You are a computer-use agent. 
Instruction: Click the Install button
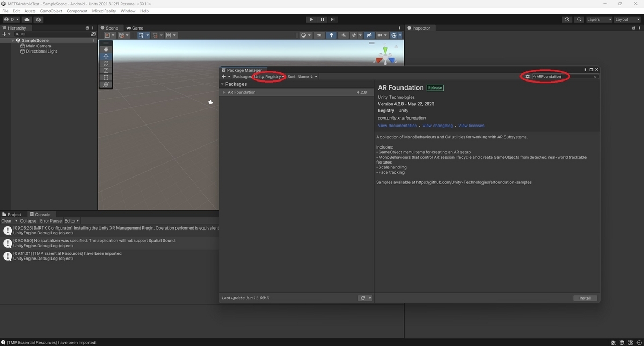[x=585, y=298]
